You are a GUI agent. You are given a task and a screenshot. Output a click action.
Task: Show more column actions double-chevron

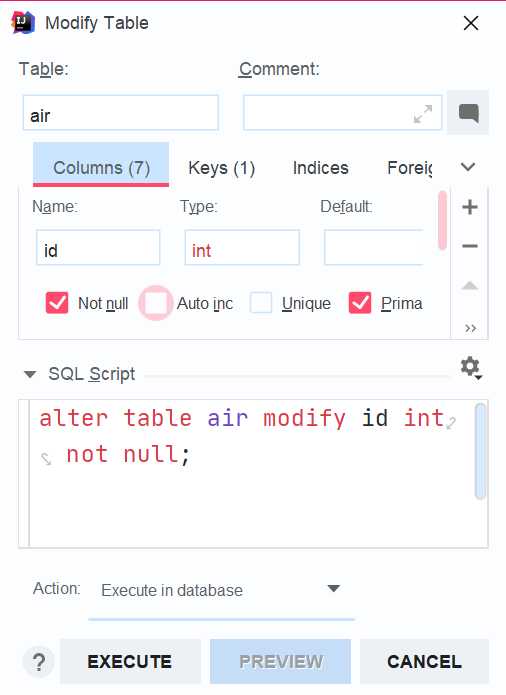(470, 328)
